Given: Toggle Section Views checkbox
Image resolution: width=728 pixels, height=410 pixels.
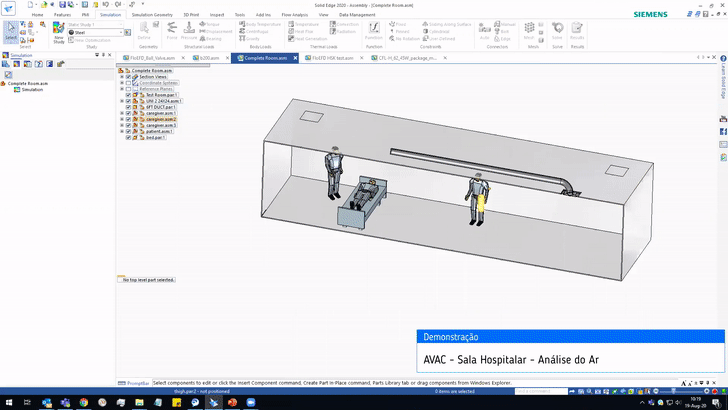Looking at the screenshot, I should [x=129, y=77].
